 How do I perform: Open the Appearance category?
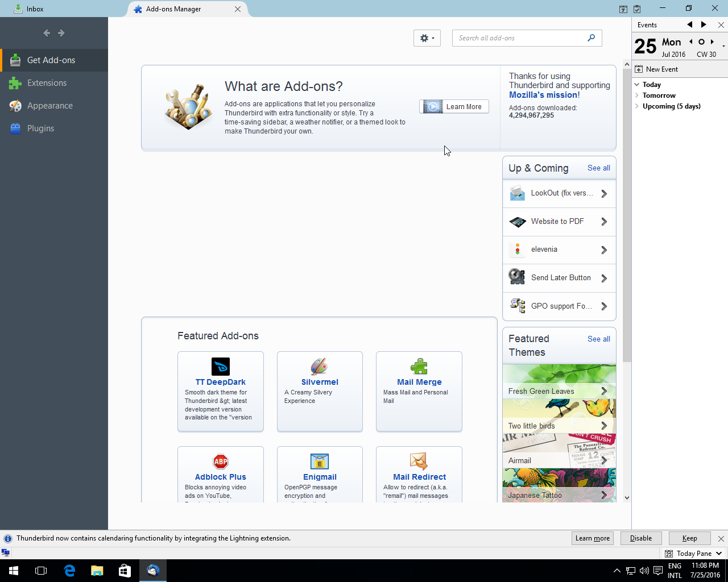point(54,106)
